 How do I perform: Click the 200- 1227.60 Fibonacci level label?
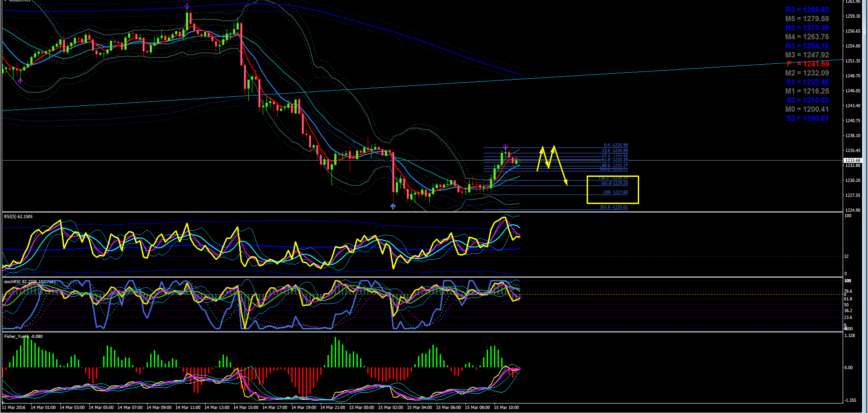click(615, 192)
